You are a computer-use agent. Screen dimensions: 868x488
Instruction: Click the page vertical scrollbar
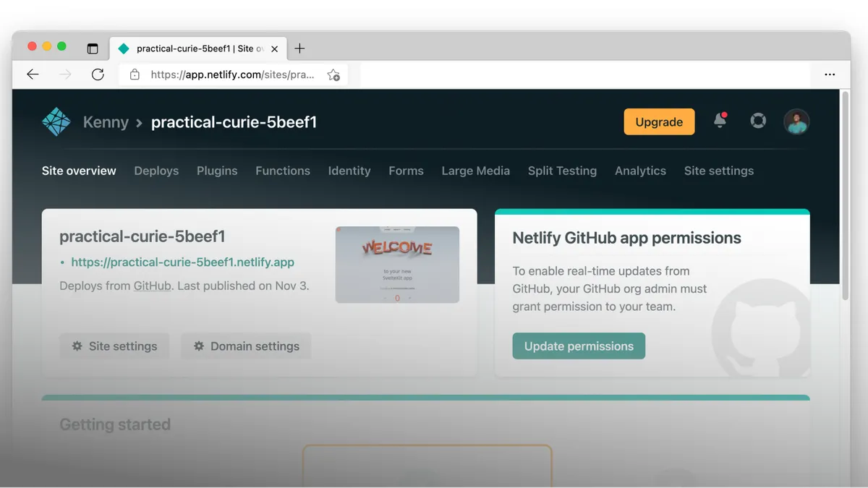[845, 195]
